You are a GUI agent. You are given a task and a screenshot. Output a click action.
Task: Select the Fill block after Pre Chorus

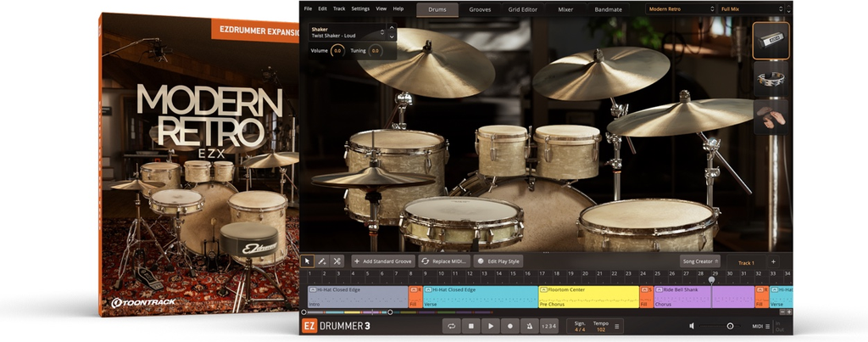(x=646, y=297)
